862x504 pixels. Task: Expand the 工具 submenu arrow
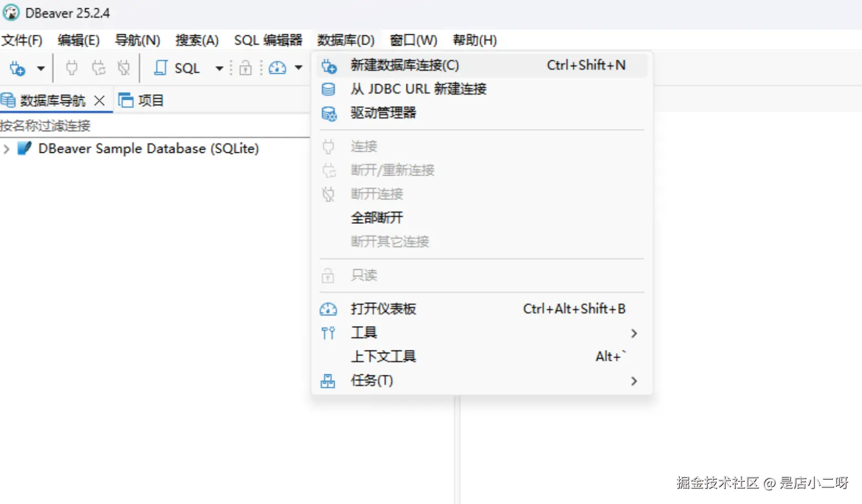(x=634, y=333)
